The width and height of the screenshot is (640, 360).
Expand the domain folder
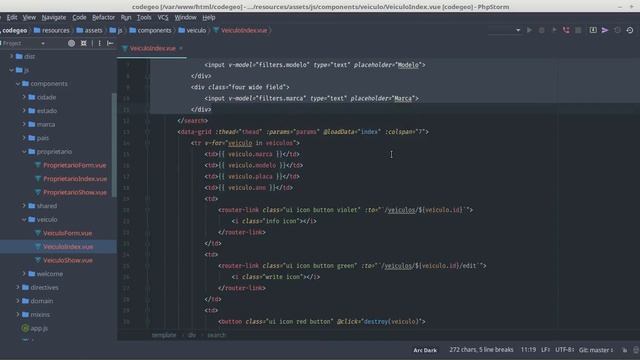coord(18,301)
